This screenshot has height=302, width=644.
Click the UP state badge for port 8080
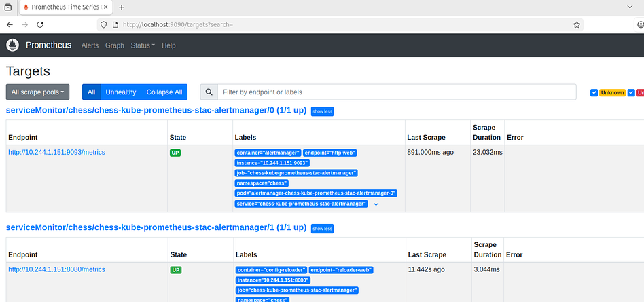pyautogui.click(x=176, y=270)
